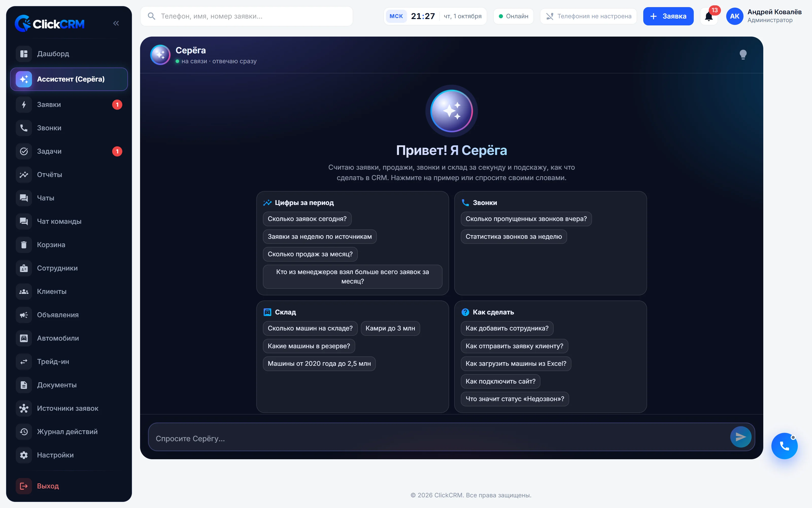Open Источники заявок hub icon

tap(24, 408)
